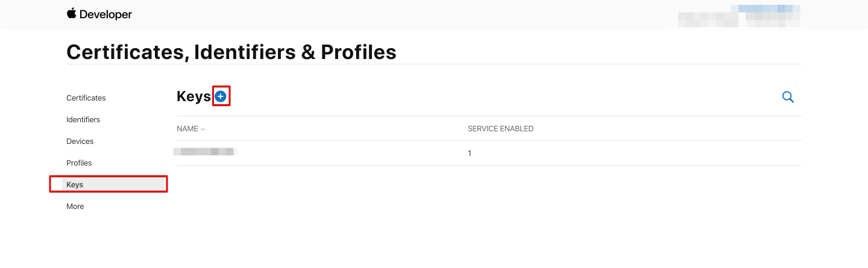The width and height of the screenshot is (868, 268).
Task: Open the Certificates section in sidebar
Action: tap(86, 98)
